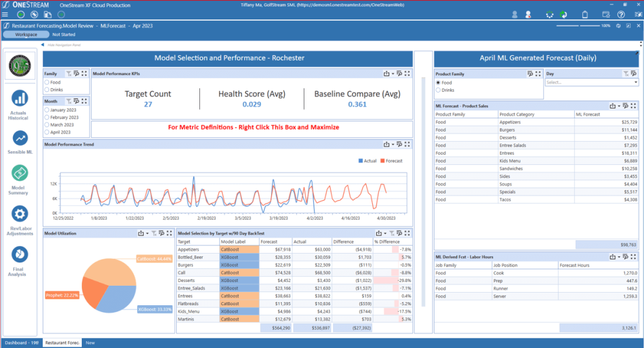
Task: Open the New tab at bottom
Action: [90, 343]
